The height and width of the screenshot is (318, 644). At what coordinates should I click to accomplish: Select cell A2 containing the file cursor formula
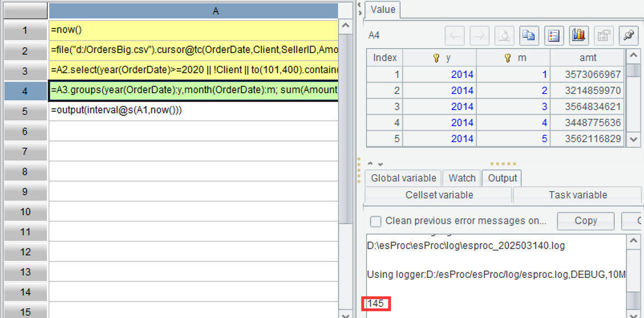tap(193, 51)
